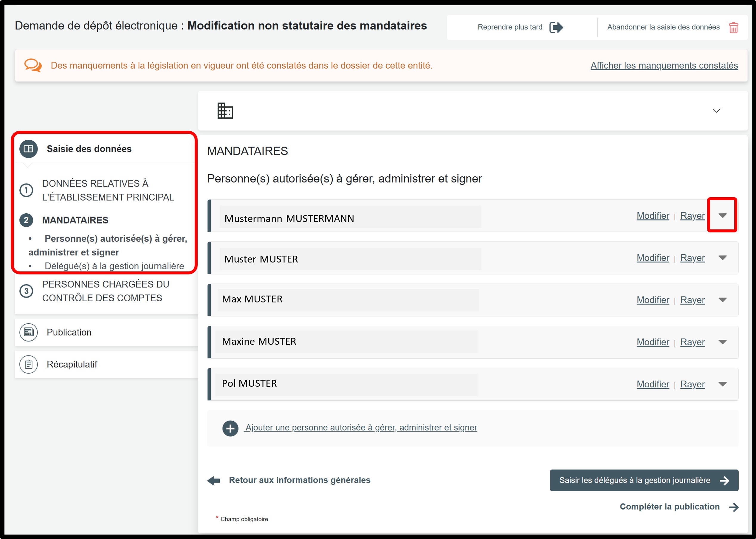Expand the Pol MUSTER row arrow

click(722, 384)
